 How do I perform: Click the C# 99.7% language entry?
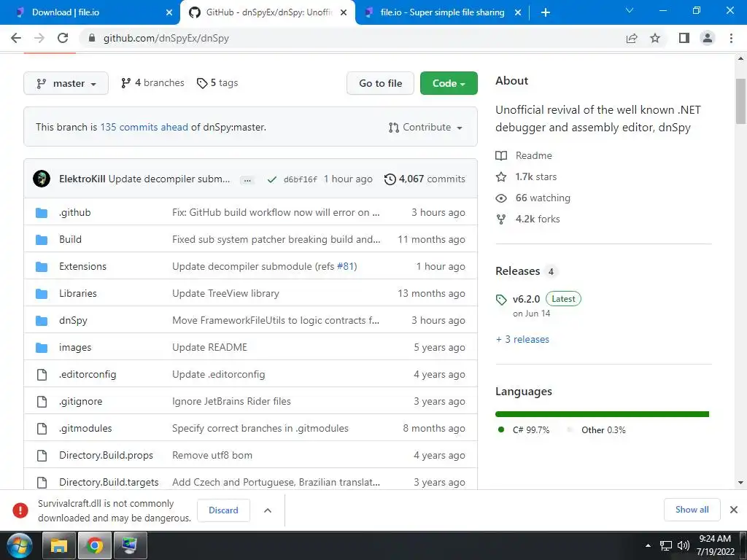[522, 430]
